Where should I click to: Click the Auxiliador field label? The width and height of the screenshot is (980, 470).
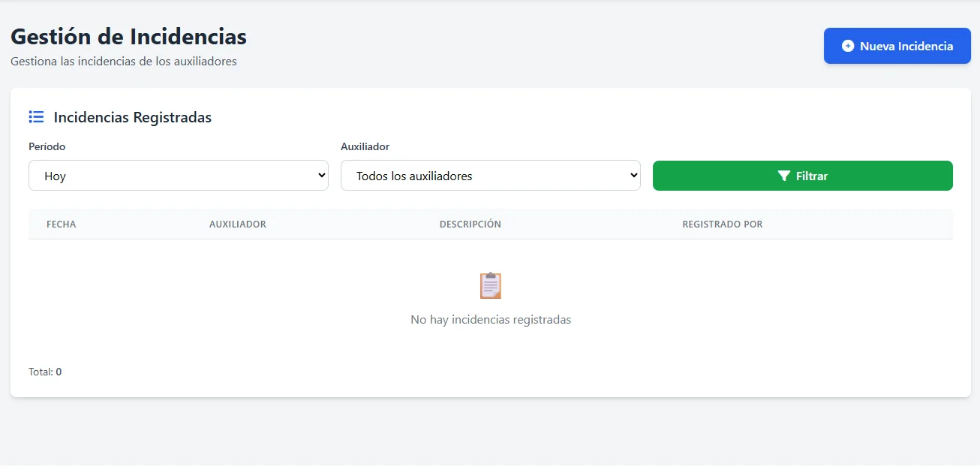tap(365, 146)
